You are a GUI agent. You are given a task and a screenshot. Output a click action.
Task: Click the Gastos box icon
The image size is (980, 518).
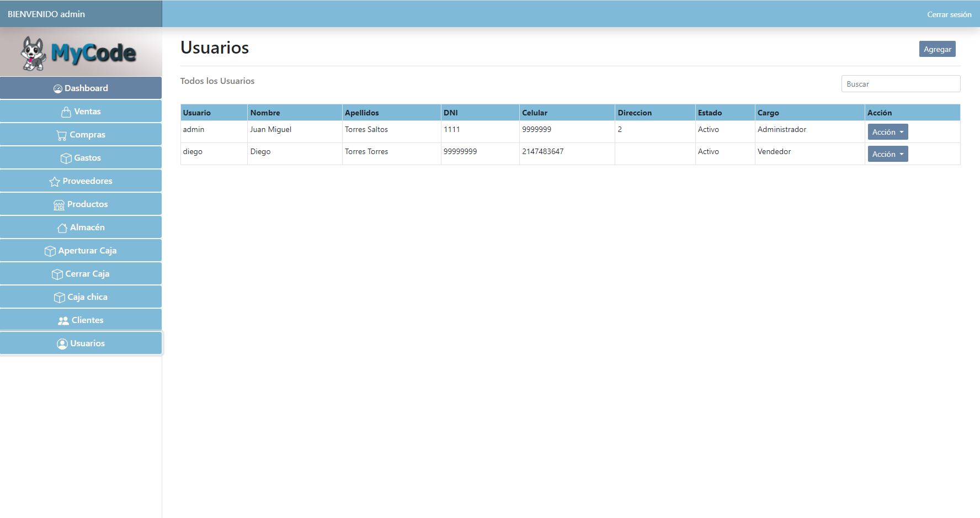(x=66, y=158)
